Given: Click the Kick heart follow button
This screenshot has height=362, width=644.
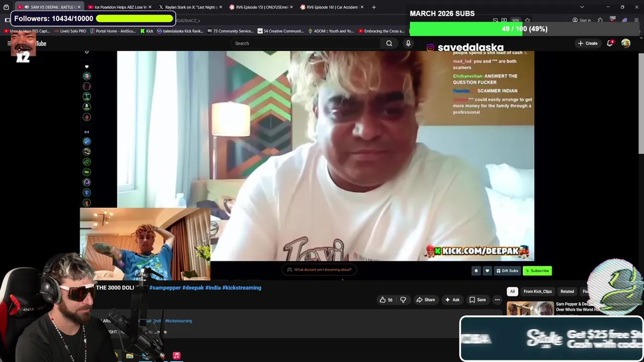Looking at the screenshot, I should pyautogui.click(x=487, y=270).
